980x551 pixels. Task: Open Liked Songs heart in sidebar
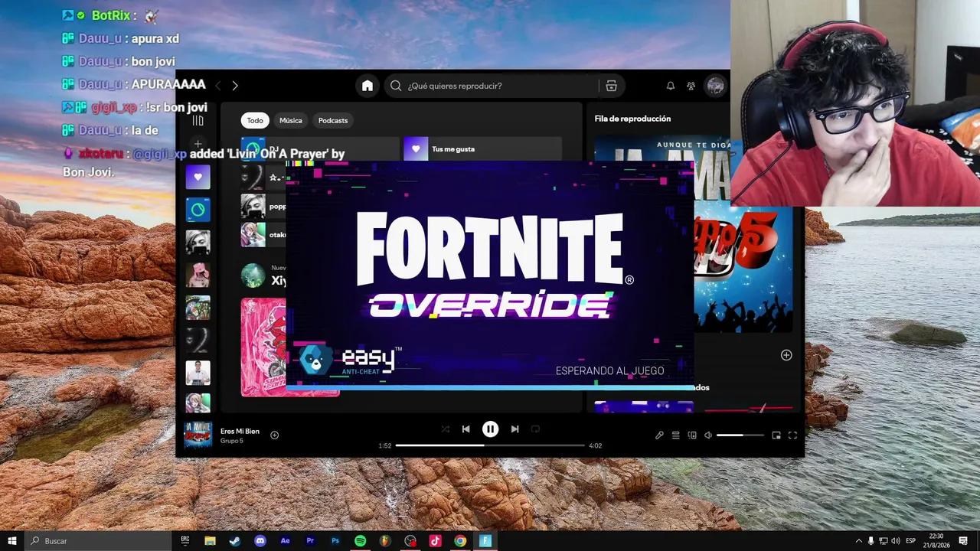pos(198,177)
